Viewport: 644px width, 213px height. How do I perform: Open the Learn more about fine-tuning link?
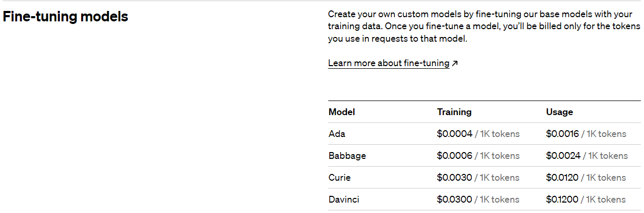389,63
